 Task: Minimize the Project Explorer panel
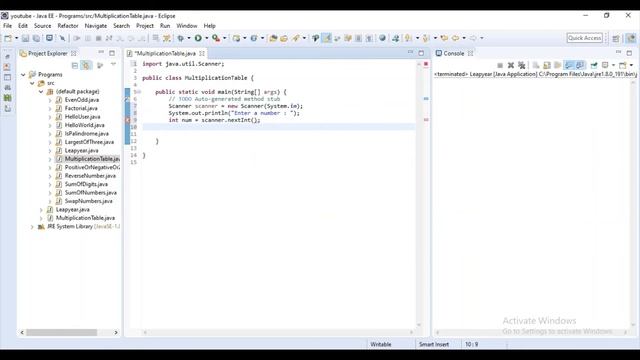point(101,53)
